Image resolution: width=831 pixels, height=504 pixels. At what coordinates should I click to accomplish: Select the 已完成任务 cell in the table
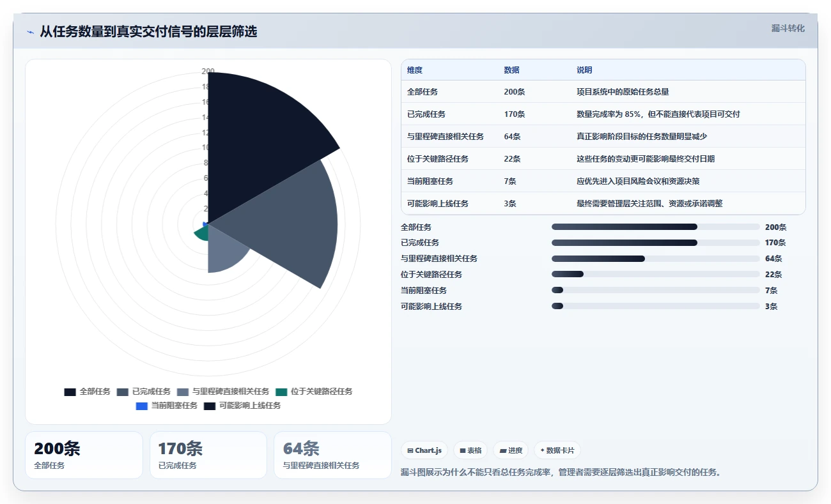(x=426, y=114)
